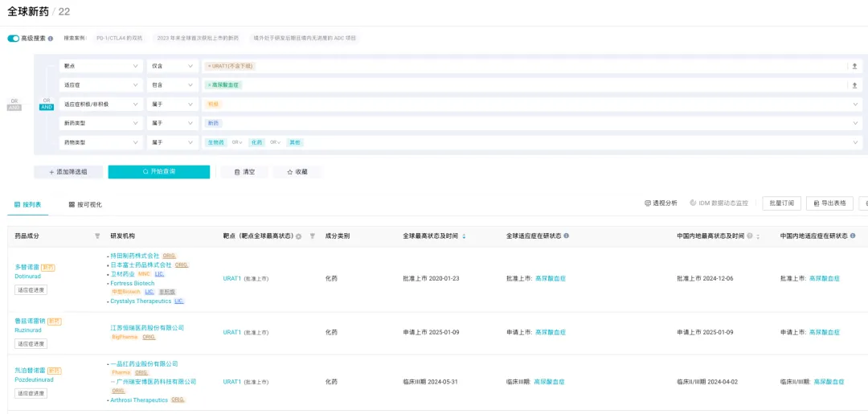Sort by 全球最高状态及时间 column arrow
The image size is (868, 414).
pos(464,236)
